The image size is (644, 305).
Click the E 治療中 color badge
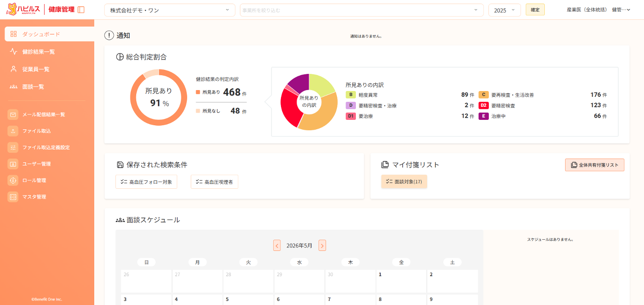click(483, 116)
